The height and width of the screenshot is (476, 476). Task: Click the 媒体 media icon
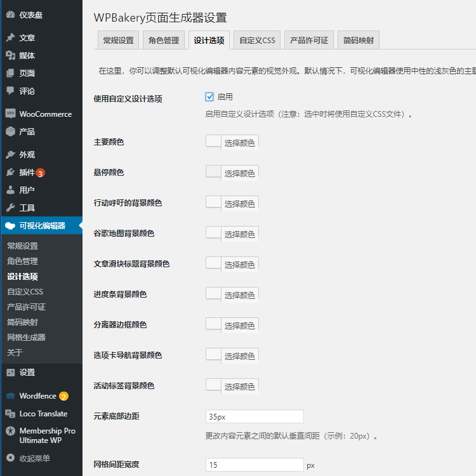pyautogui.click(x=10, y=55)
